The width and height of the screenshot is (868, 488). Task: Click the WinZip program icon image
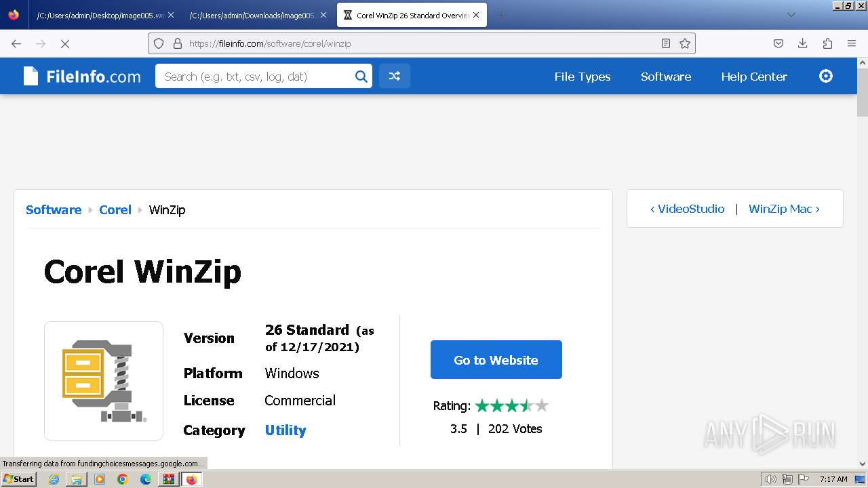[x=104, y=381]
